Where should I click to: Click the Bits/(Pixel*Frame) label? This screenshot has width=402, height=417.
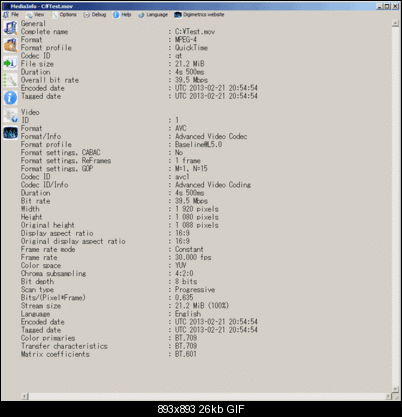tap(53, 298)
